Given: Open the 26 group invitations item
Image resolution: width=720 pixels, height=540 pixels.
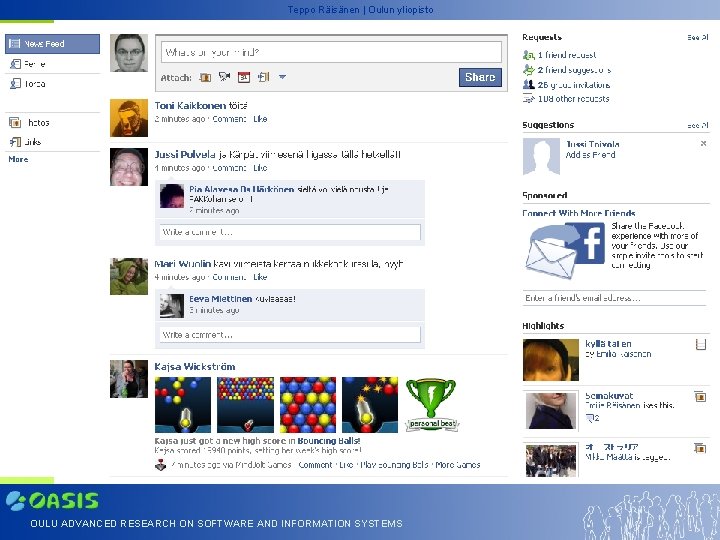Looking at the screenshot, I should click(574, 85).
